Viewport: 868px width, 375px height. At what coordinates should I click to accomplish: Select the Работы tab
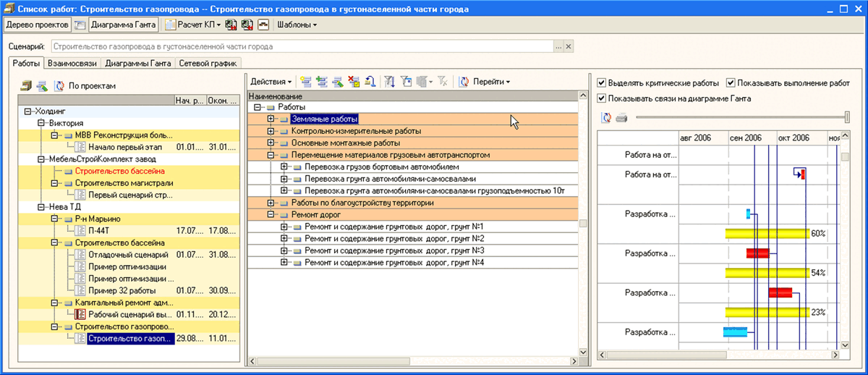pos(26,63)
